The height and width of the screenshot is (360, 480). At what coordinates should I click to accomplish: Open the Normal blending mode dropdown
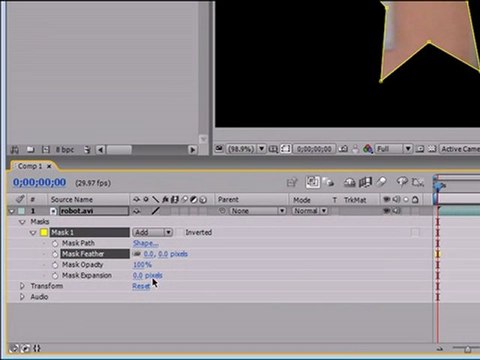(310, 211)
